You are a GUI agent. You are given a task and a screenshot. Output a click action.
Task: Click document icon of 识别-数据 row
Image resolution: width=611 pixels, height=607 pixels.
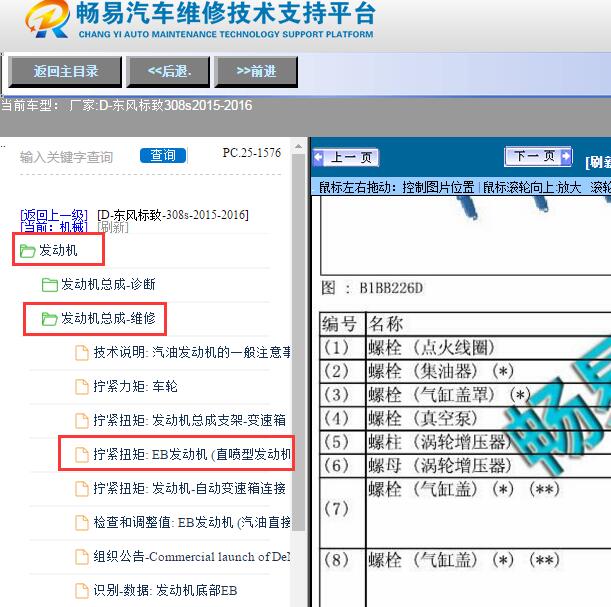click(x=81, y=591)
